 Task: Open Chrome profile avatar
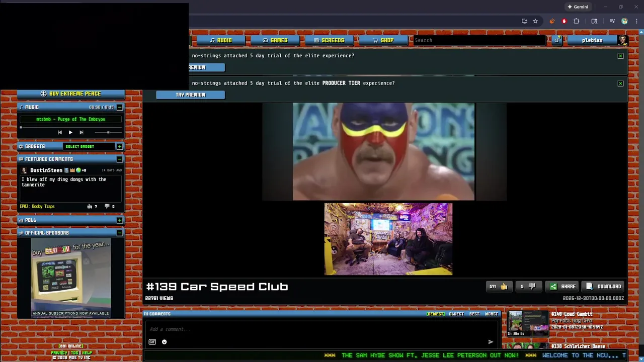click(624, 21)
